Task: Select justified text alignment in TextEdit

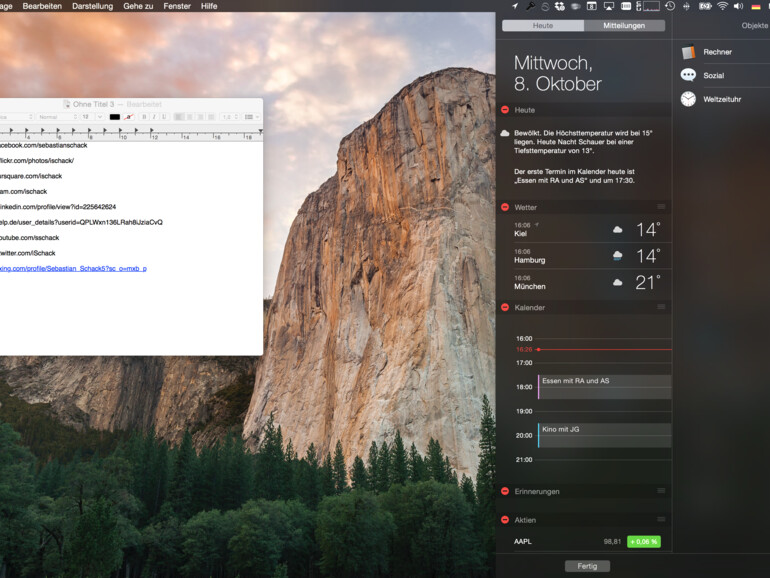Action: click(x=211, y=117)
